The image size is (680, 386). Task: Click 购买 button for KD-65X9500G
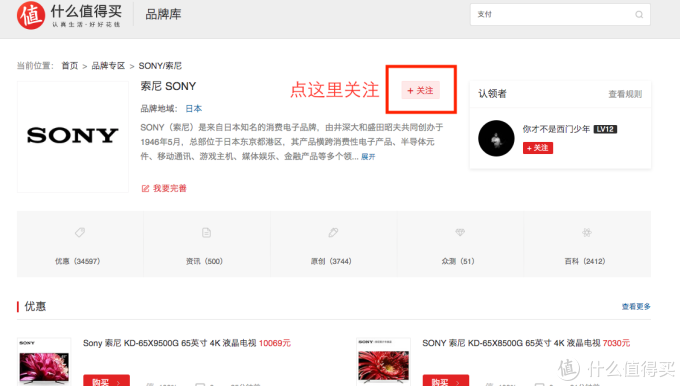pyautogui.click(x=106, y=380)
